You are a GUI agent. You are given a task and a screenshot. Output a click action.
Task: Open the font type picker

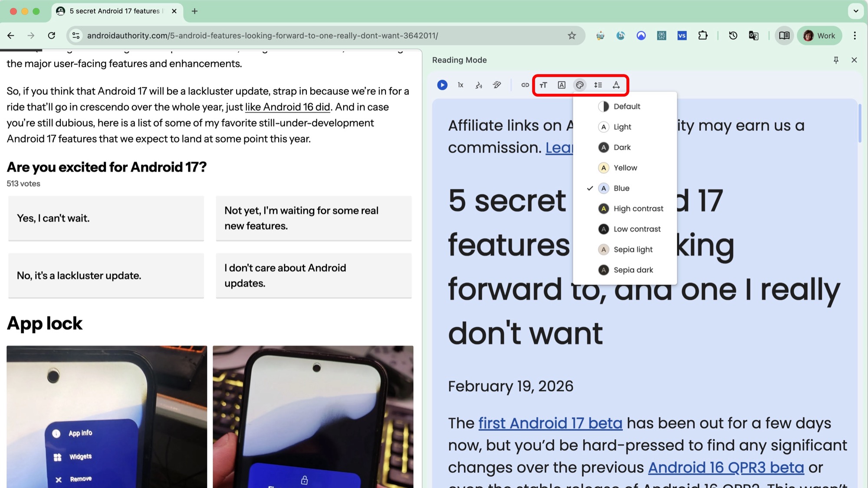click(x=561, y=85)
